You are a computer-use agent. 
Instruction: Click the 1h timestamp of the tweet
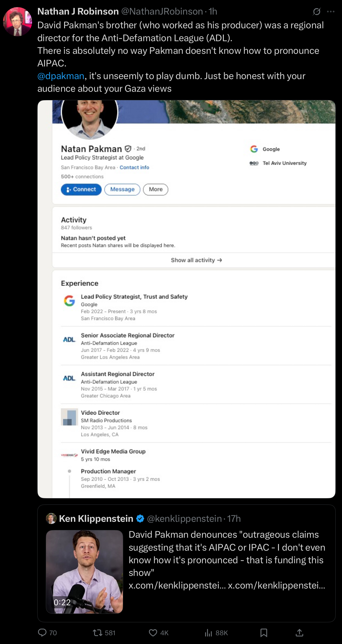(x=213, y=11)
